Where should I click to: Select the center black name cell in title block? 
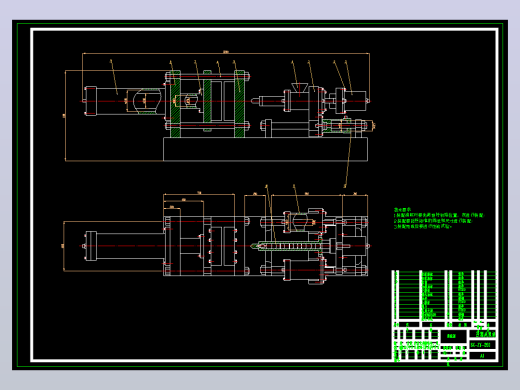pyautogui.click(x=453, y=336)
